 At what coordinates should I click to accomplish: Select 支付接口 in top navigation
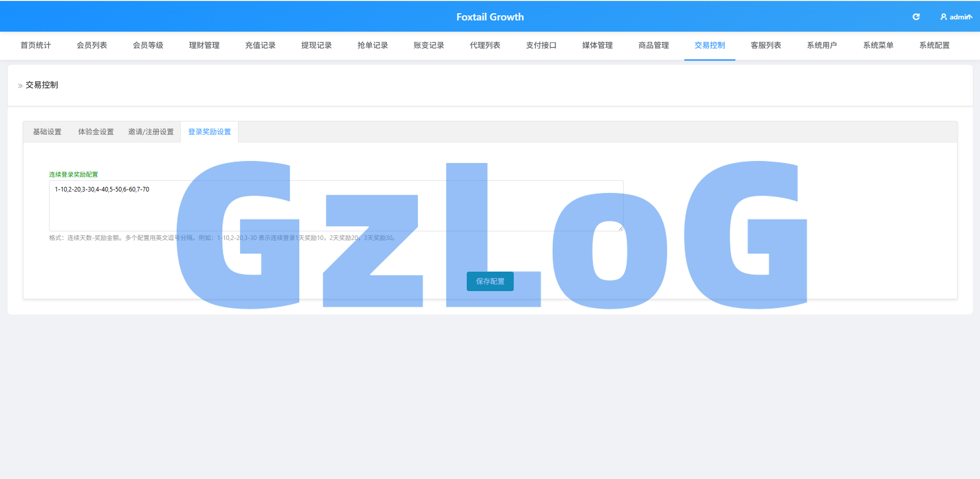point(541,45)
